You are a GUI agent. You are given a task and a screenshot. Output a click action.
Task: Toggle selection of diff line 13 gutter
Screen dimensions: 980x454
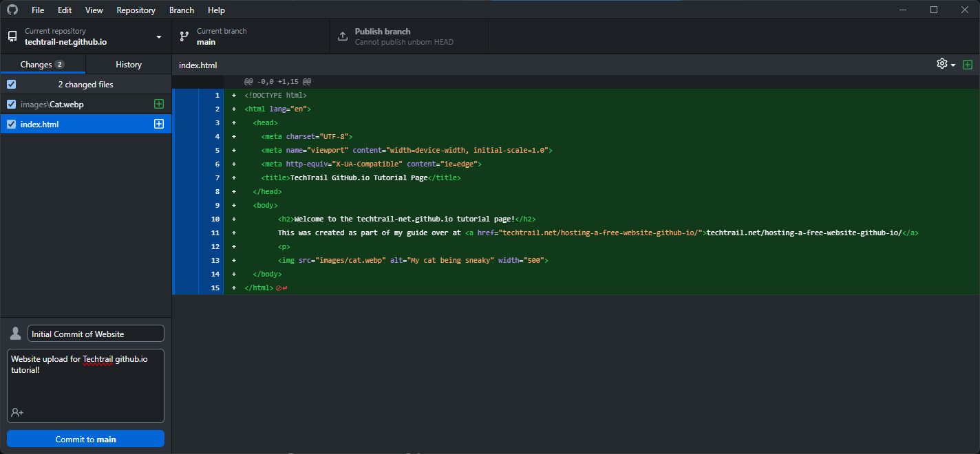(198, 260)
